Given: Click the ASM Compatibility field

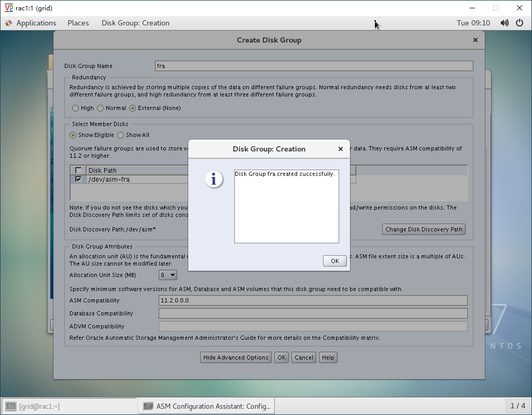Looking at the screenshot, I should click(313, 300).
